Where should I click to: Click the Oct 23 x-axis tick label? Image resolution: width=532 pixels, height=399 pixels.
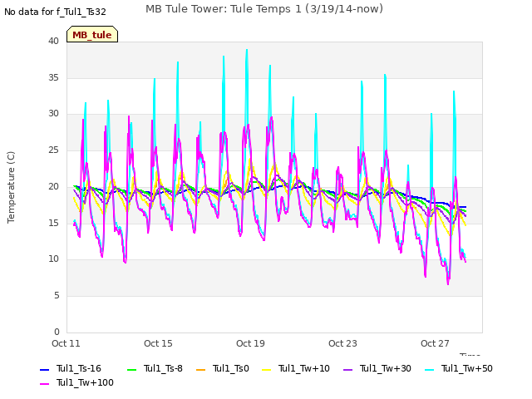[x=342, y=343]
